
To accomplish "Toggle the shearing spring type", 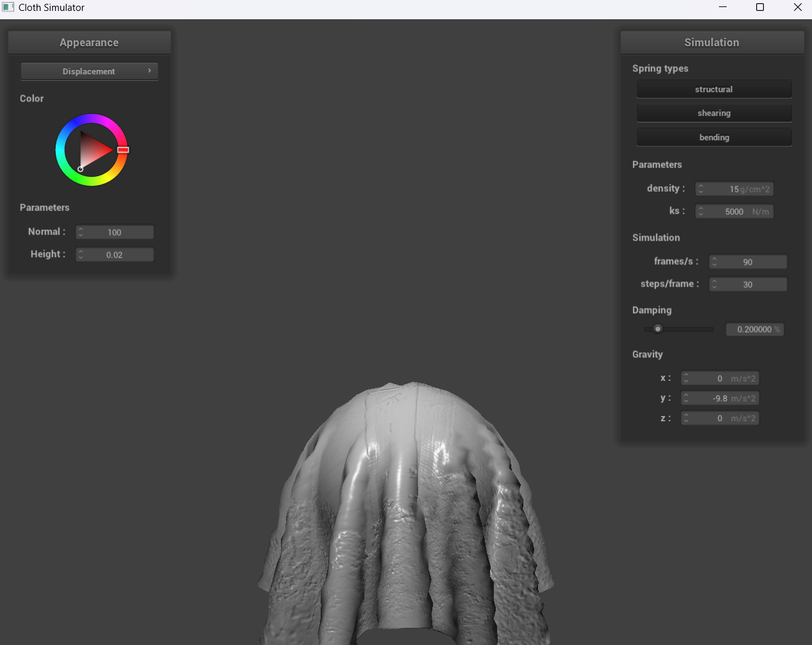I will 714,113.
